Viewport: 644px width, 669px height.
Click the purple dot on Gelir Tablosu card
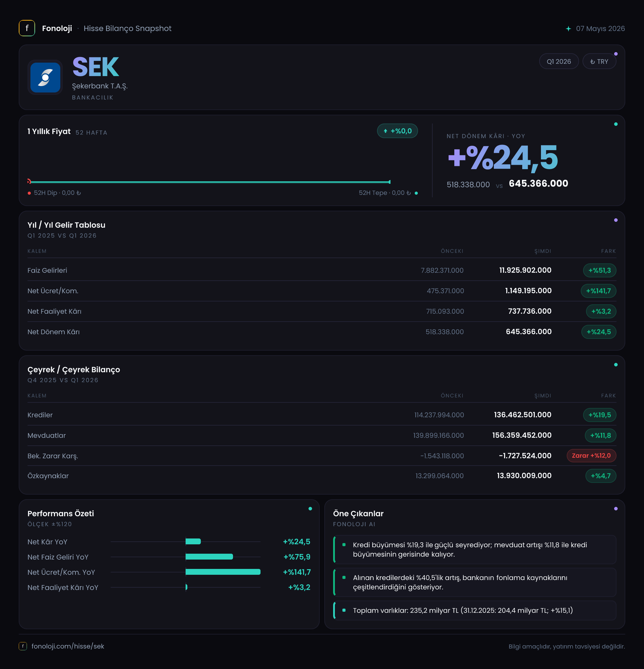tap(616, 220)
